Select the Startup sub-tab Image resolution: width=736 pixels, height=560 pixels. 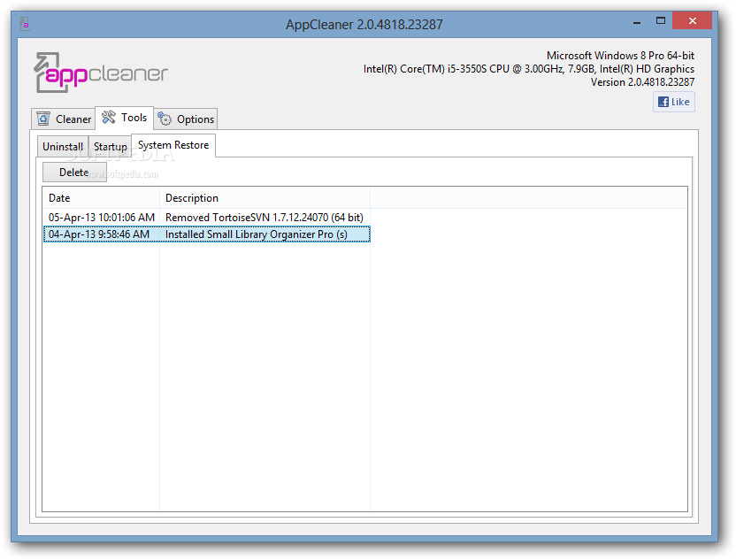click(x=111, y=147)
